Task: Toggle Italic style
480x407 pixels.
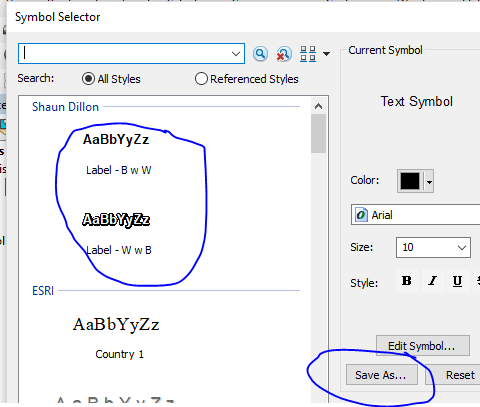Action: pyautogui.click(x=433, y=281)
